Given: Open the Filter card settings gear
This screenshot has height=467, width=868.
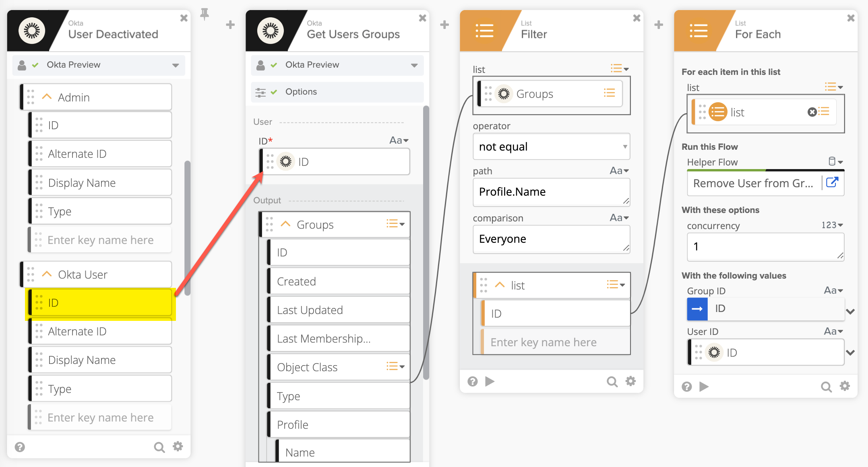Looking at the screenshot, I should [x=630, y=381].
